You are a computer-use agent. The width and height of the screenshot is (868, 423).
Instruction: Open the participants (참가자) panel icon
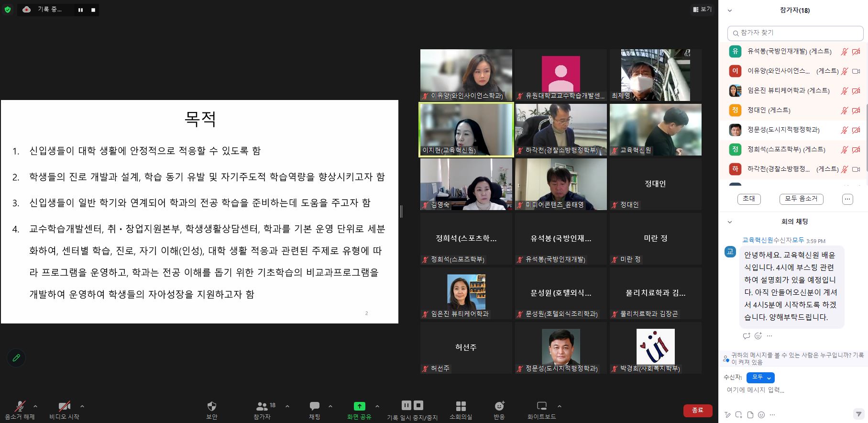coord(262,406)
